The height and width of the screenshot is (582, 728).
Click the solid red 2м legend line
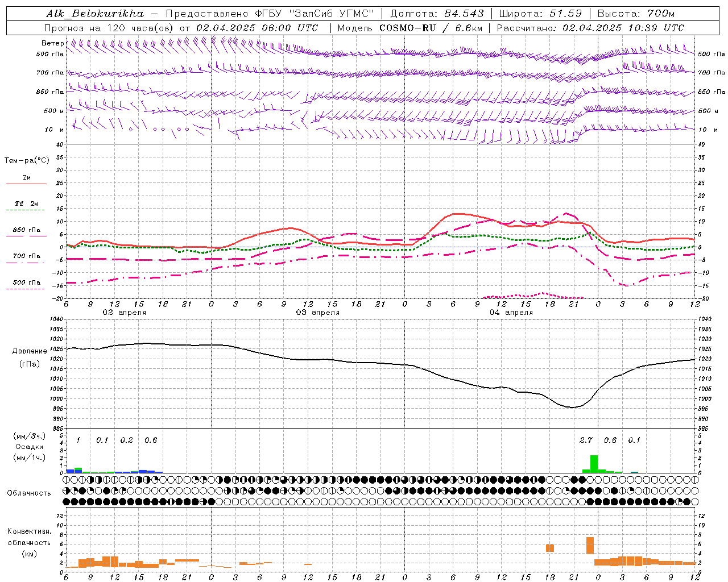point(26,184)
